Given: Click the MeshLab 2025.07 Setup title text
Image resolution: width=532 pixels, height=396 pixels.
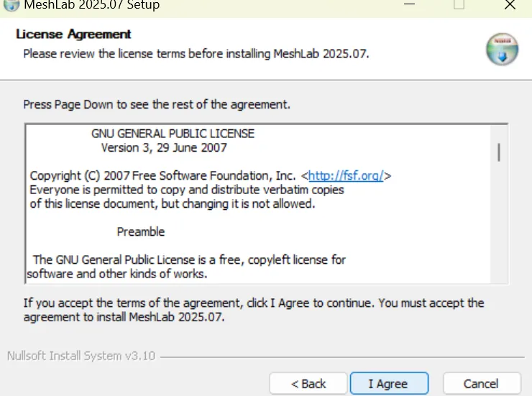Looking at the screenshot, I should pyautogui.click(x=92, y=5).
